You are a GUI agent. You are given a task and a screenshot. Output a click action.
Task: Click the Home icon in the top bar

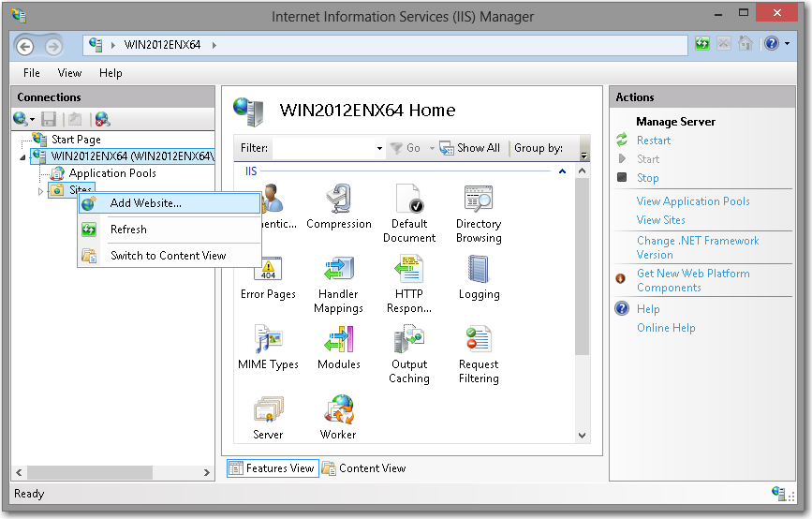point(746,43)
